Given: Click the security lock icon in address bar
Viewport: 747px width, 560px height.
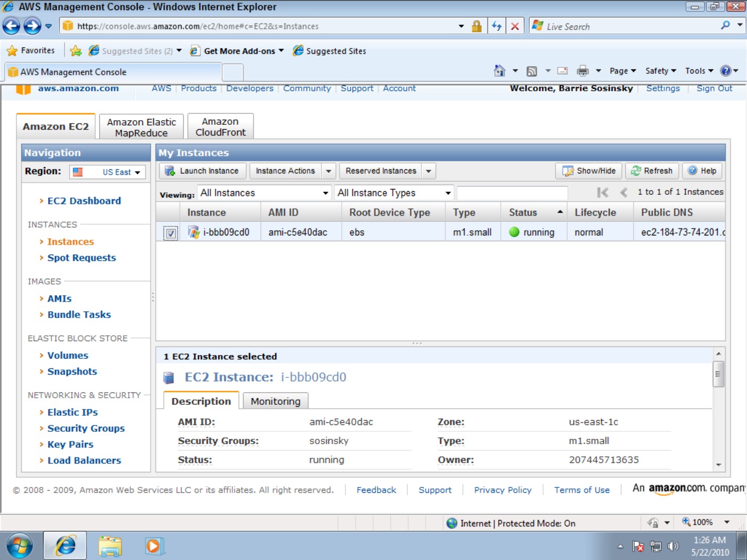Looking at the screenshot, I should [x=477, y=26].
